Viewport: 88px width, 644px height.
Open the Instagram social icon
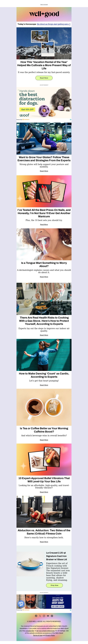(x=44, y=616)
